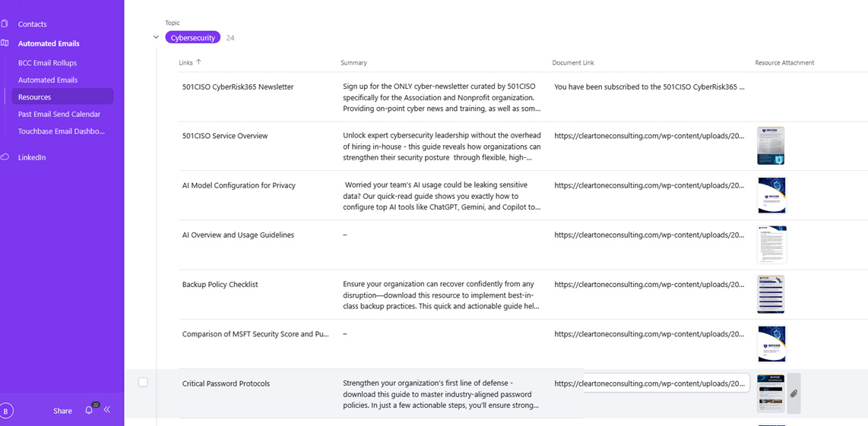Click the Critical Password Protocols document link field
868x426 pixels.
coord(649,383)
